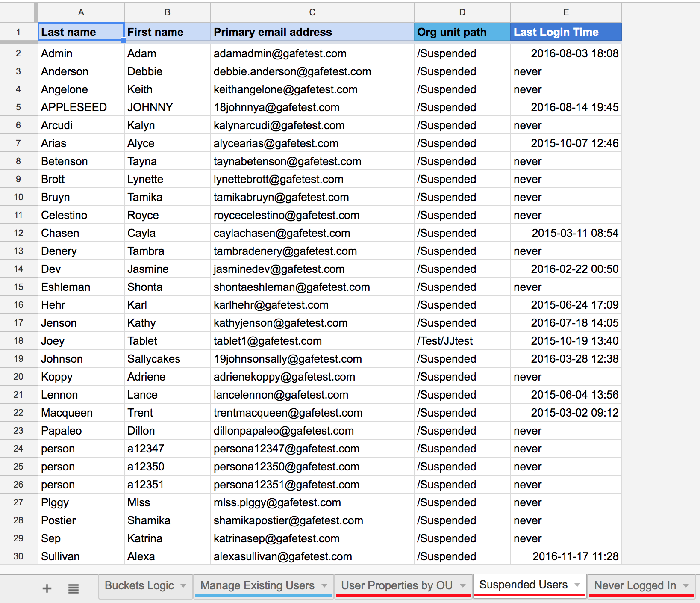The image size is (700, 603).
Task: Open the Never Logged In sheet tab
Action: click(x=635, y=585)
